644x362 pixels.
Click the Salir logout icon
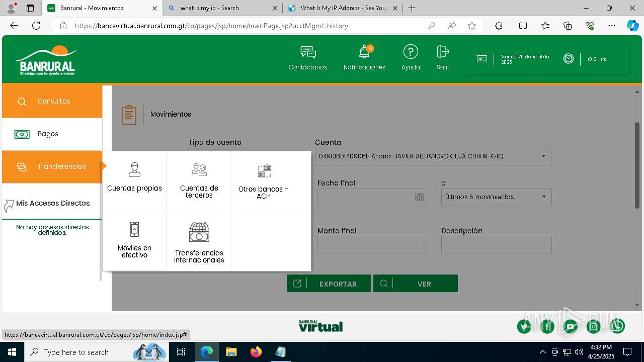(x=443, y=52)
